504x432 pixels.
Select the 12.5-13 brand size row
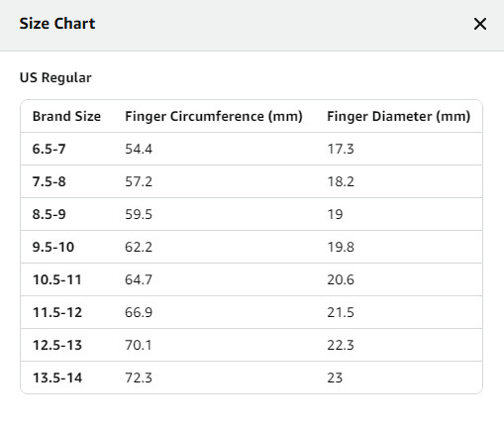pos(252,345)
